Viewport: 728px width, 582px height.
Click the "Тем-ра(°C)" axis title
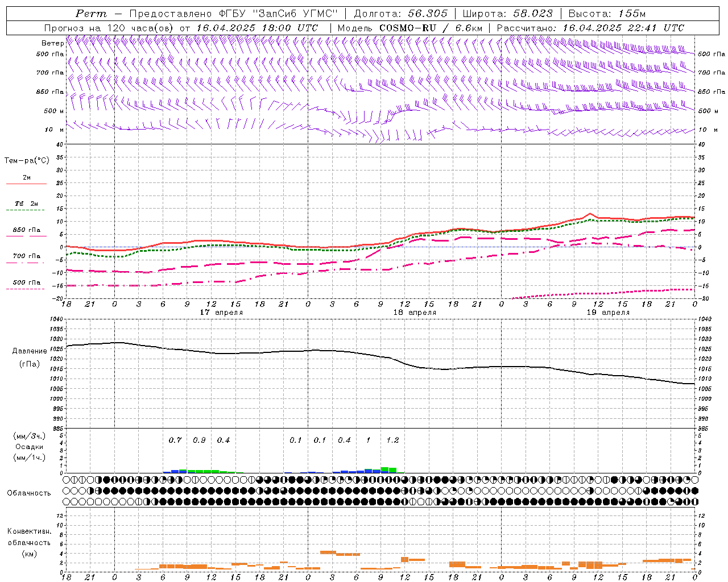point(27,161)
